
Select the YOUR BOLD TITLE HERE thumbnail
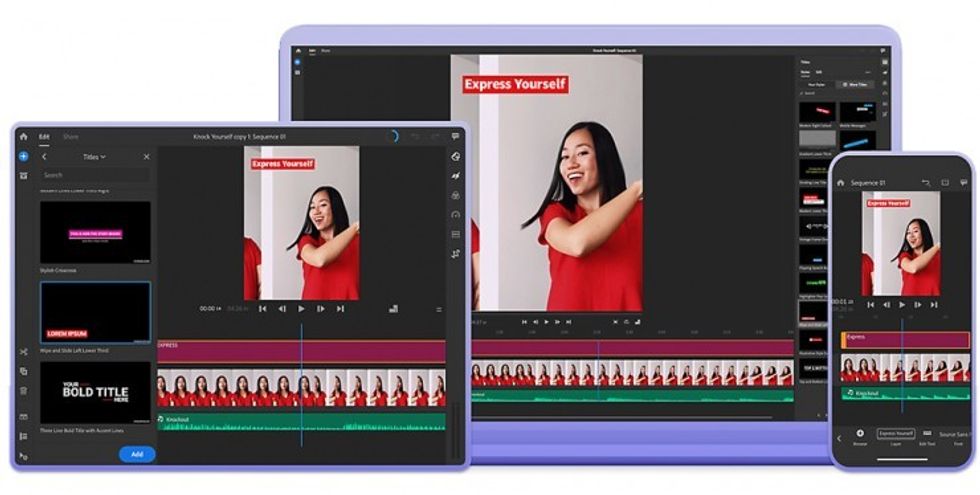click(95, 392)
